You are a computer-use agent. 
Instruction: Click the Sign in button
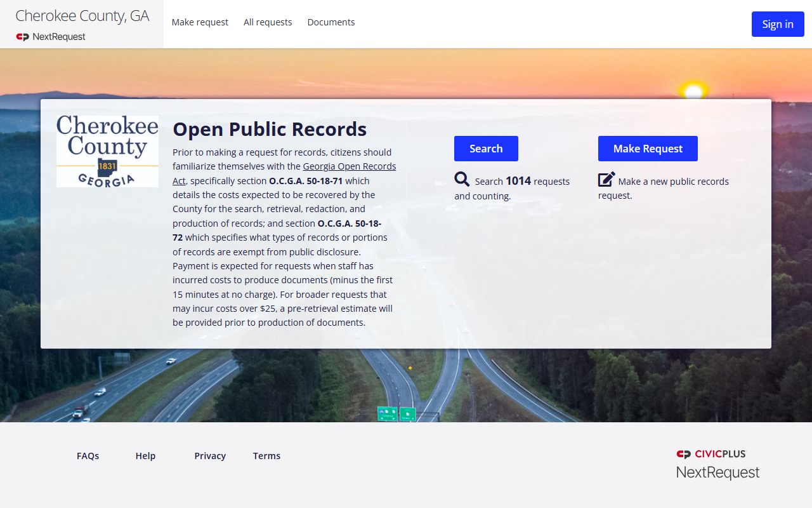(x=778, y=24)
